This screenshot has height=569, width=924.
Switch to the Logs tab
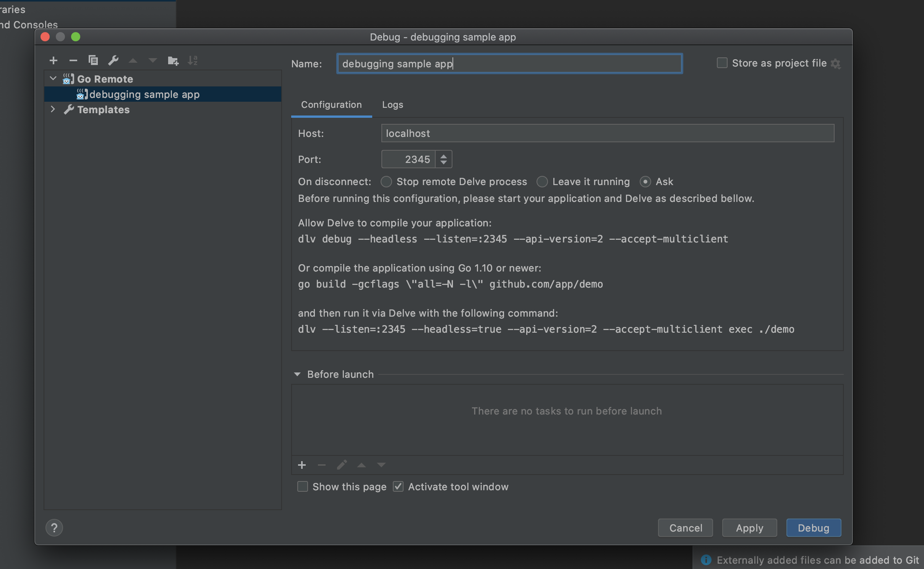pos(392,105)
